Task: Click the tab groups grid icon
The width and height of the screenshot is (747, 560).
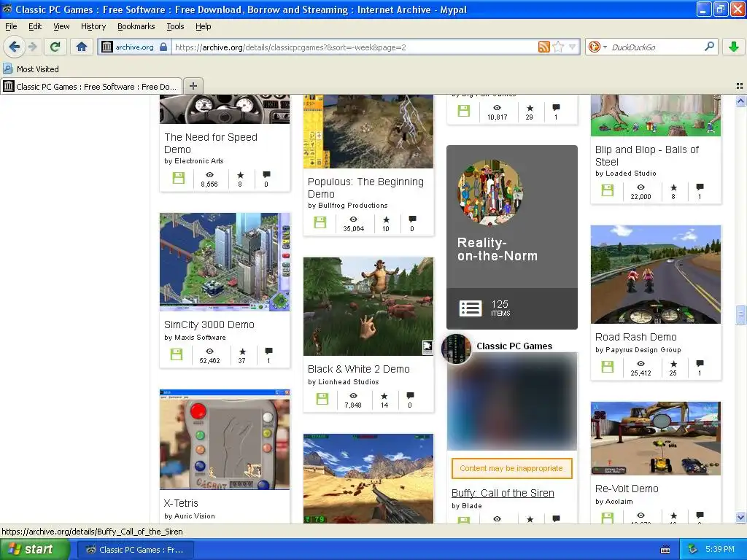Action: pos(740,86)
